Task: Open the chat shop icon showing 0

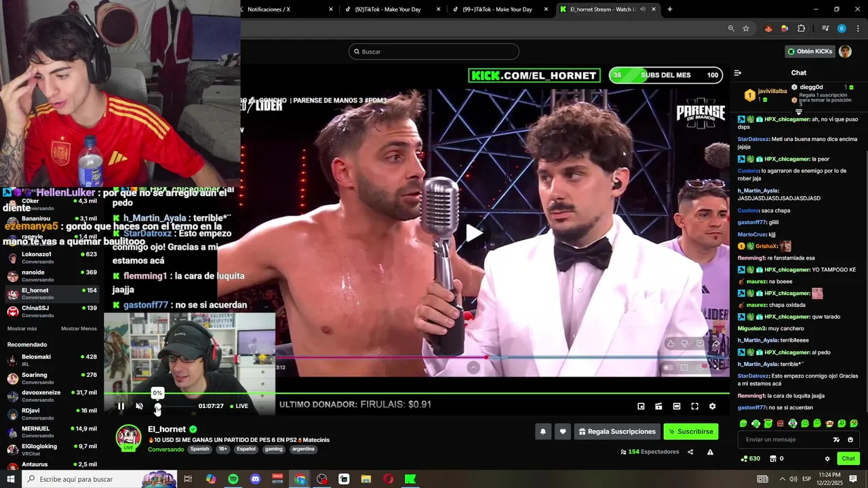Action: point(776,459)
